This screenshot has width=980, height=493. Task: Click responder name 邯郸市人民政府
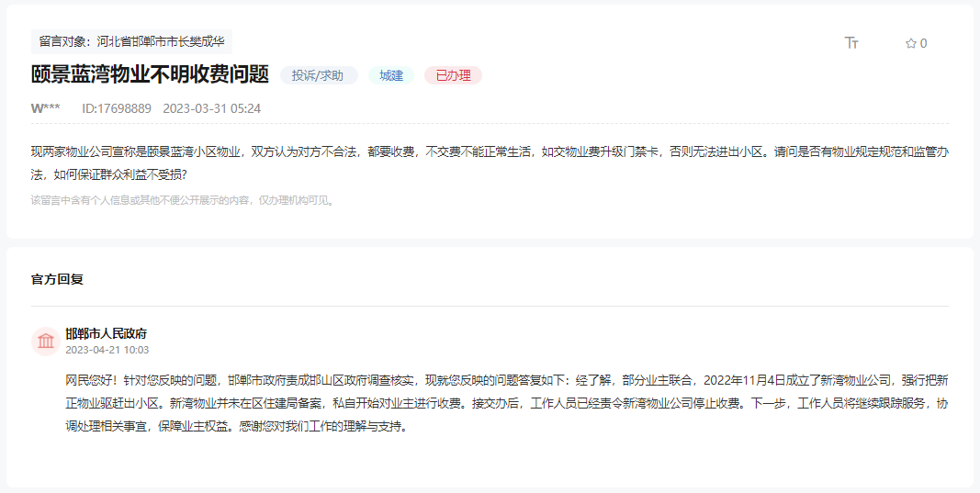pyautogui.click(x=107, y=333)
